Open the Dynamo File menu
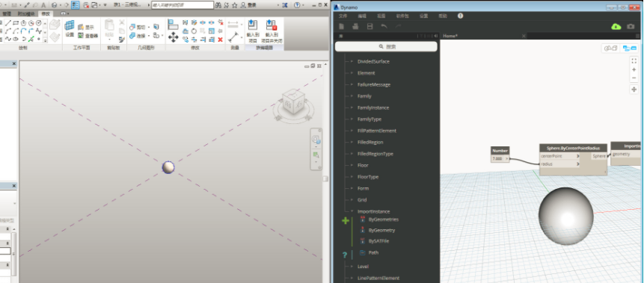Screen dimensions: 644x283 (x=343, y=16)
